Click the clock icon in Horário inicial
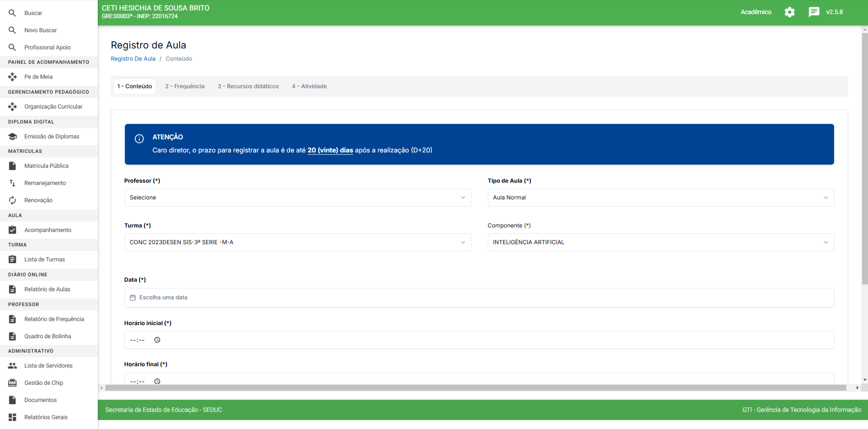The width and height of the screenshot is (868, 429). coord(157,340)
